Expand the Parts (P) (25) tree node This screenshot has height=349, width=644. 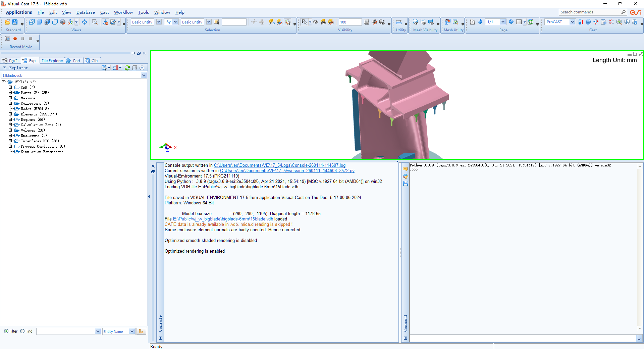pyautogui.click(x=10, y=93)
